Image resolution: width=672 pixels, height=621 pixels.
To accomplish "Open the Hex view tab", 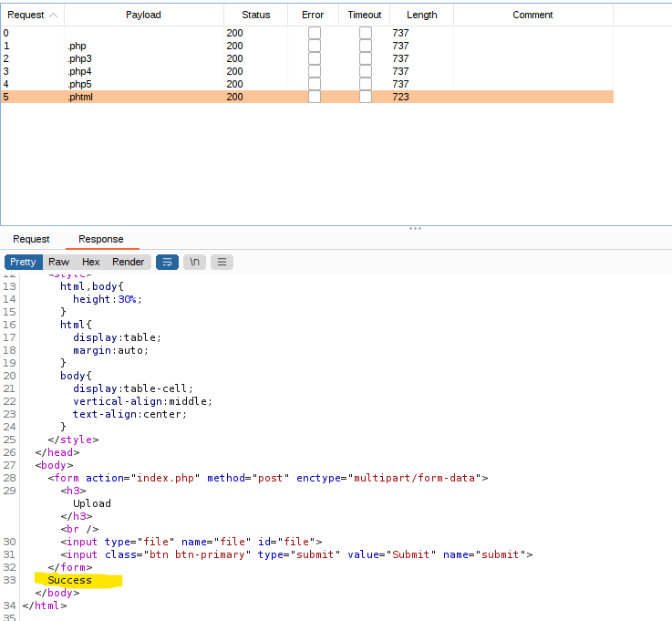I will 91,262.
